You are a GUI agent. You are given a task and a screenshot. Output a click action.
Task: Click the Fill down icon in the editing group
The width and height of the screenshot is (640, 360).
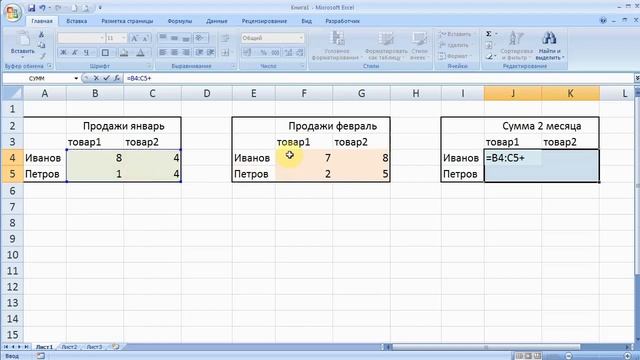[489, 45]
